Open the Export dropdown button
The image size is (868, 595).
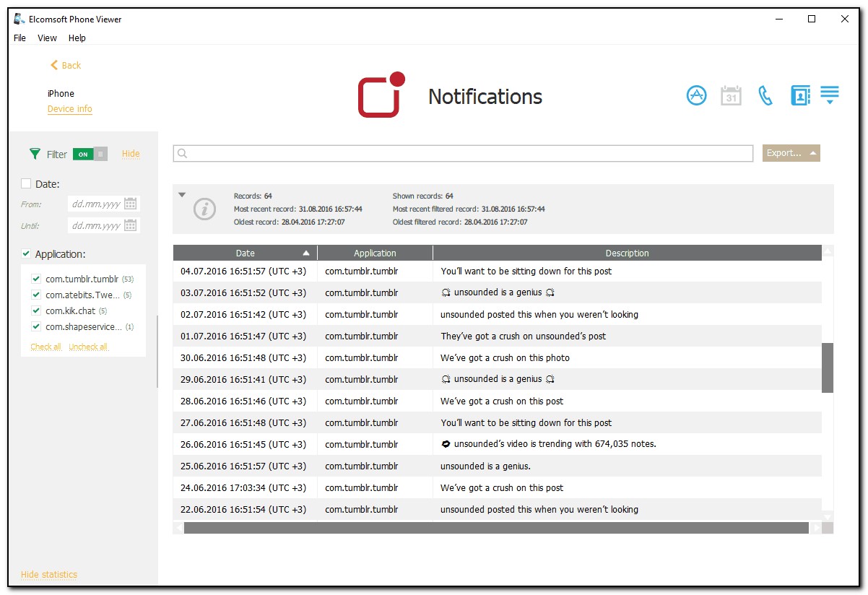[791, 153]
